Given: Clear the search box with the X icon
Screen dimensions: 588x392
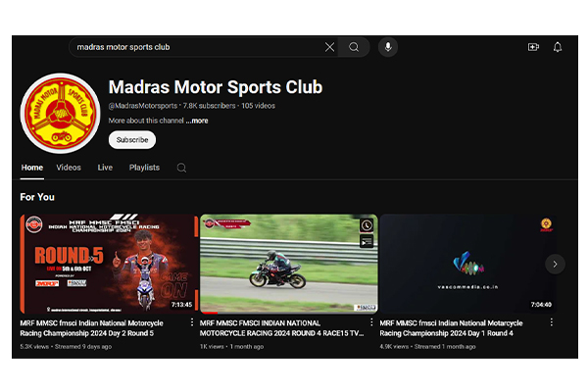Looking at the screenshot, I should [329, 47].
